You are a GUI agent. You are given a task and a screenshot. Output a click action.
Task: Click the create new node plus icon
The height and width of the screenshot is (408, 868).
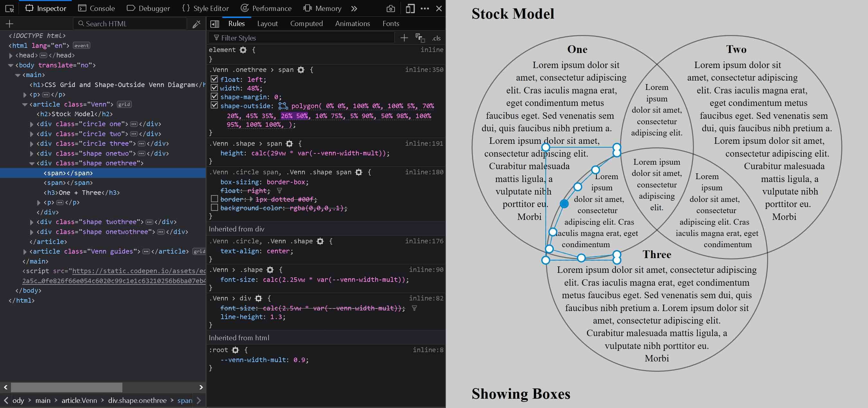pos(9,23)
